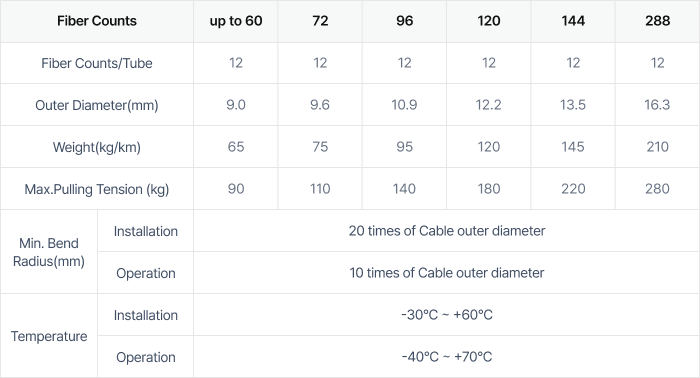Click the Min. Bend Radius(mm) label

point(49,252)
